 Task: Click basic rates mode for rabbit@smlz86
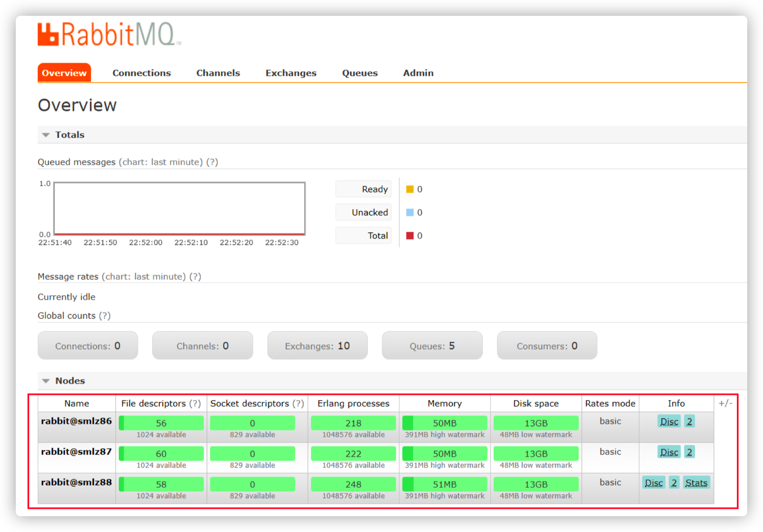click(x=610, y=421)
